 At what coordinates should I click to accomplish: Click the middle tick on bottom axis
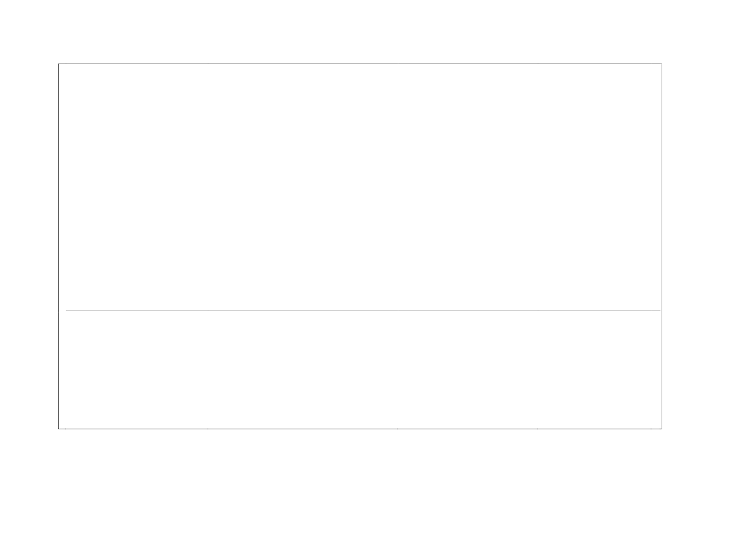[397, 428]
